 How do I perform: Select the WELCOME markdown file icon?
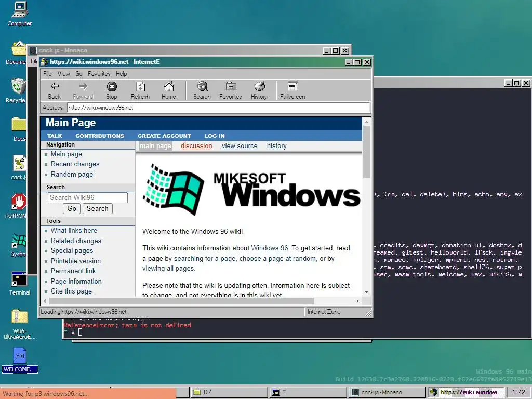(x=20, y=360)
